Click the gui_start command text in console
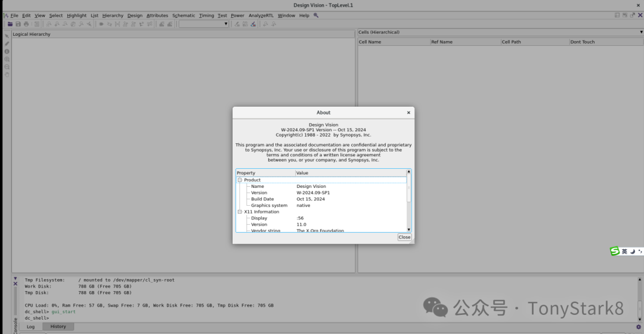This screenshot has height=334, width=644. coord(63,312)
